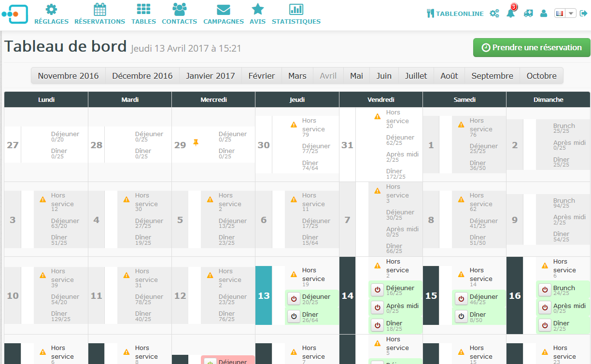This screenshot has height=364, width=591.
Task: Open the Réglages gear icon
Action: point(51,9)
